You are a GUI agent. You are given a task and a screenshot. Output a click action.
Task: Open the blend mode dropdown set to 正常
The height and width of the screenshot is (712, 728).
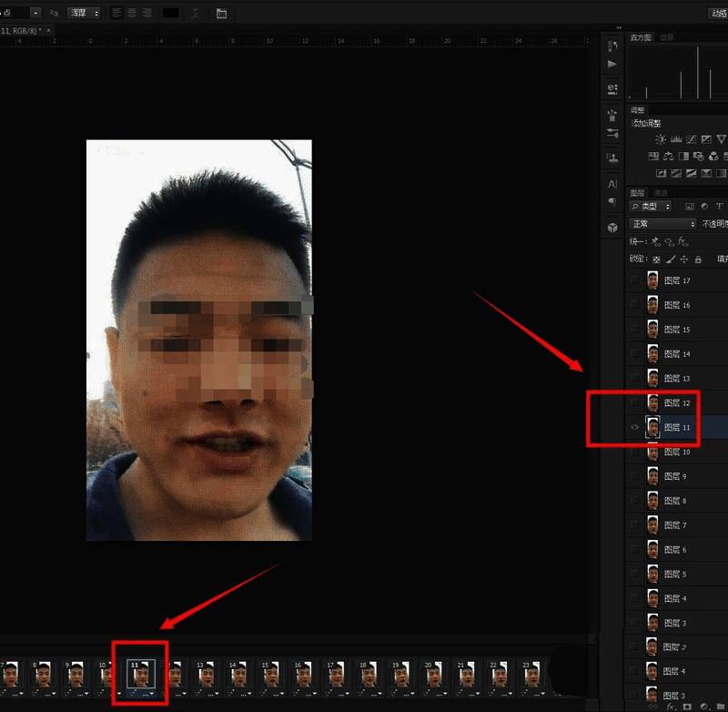663,224
